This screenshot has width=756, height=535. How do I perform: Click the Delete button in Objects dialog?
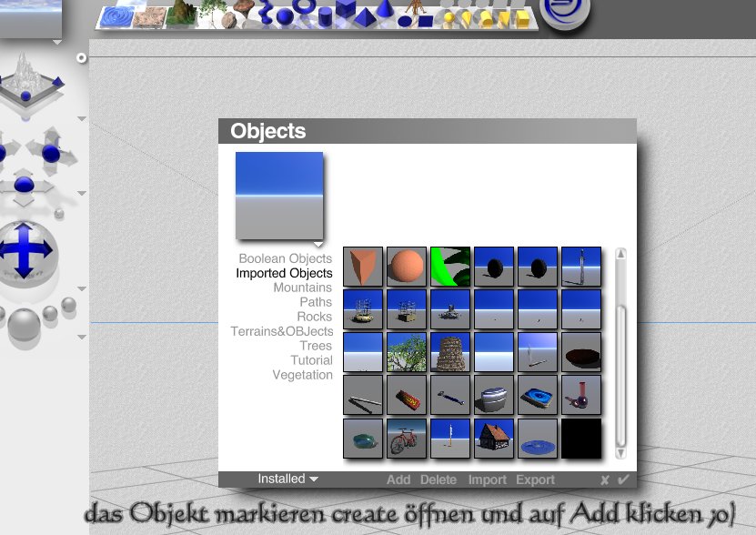point(438,480)
